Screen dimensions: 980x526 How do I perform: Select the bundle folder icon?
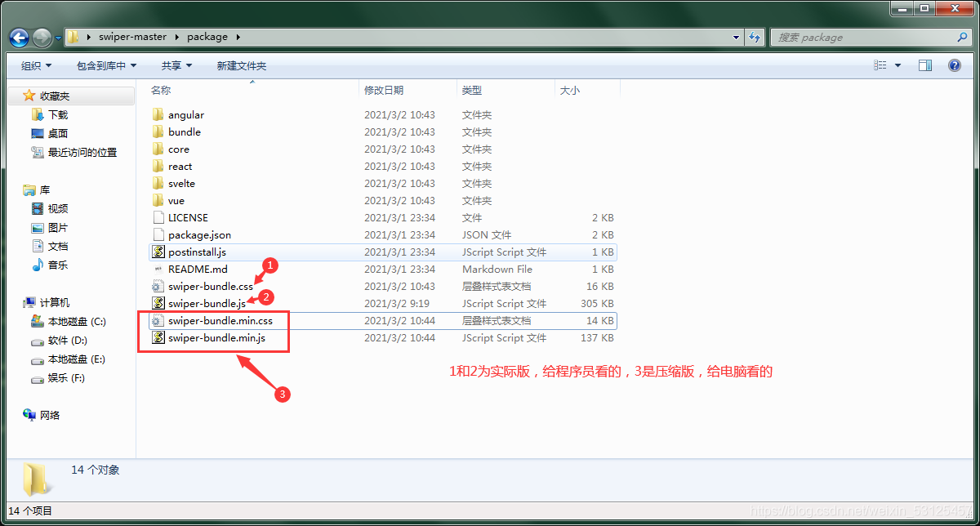(x=158, y=132)
